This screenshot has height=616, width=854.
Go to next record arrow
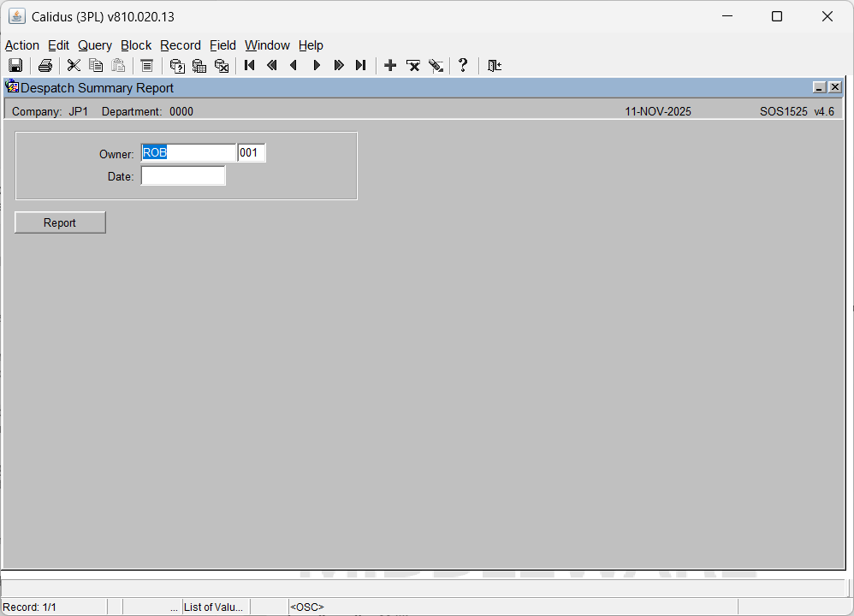point(317,66)
